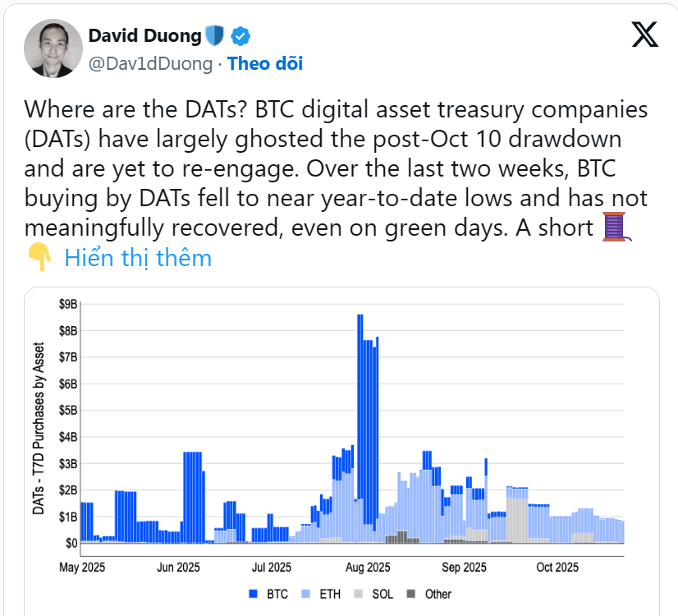Expand tweet with "Hiển thị thêm"

point(138,258)
